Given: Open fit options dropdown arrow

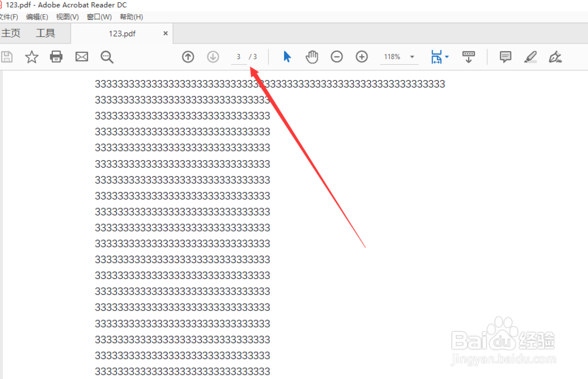Looking at the screenshot, I should click(x=447, y=57).
